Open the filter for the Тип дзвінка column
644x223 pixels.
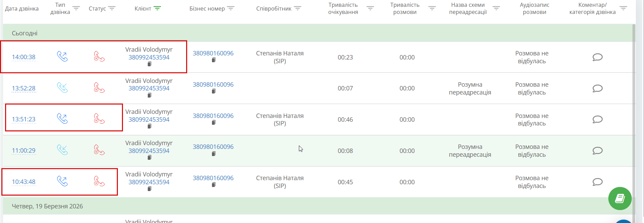click(76, 8)
